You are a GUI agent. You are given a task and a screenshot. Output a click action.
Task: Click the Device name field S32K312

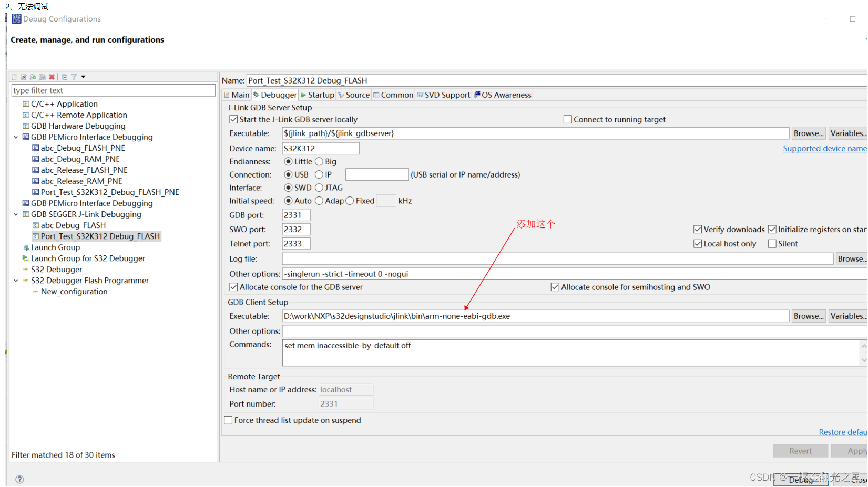(x=321, y=149)
